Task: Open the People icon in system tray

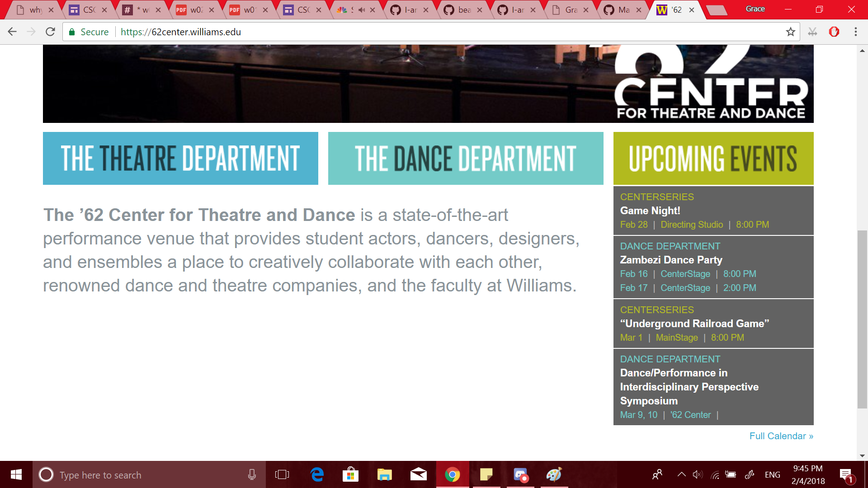Action: tap(657, 474)
